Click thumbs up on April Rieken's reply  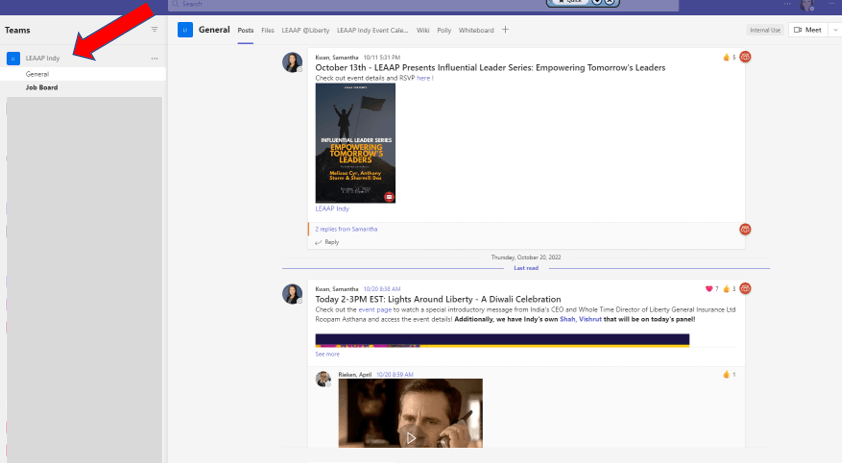point(729,374)
